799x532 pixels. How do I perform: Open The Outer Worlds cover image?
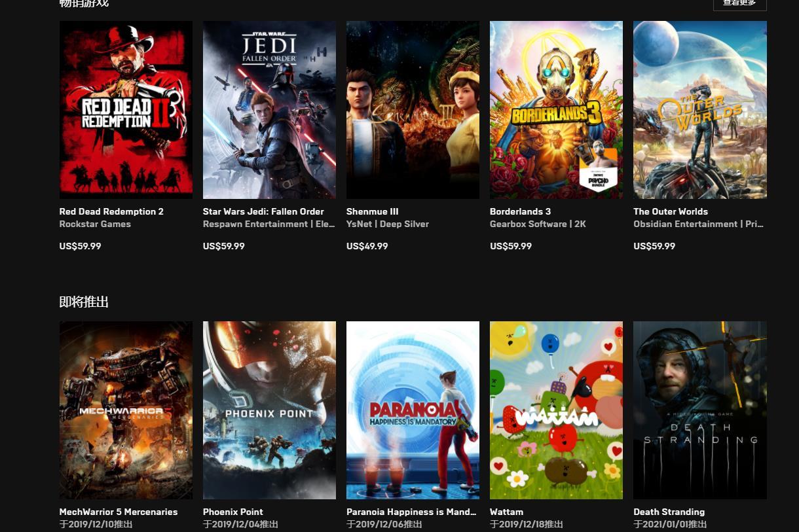[700, 110]
